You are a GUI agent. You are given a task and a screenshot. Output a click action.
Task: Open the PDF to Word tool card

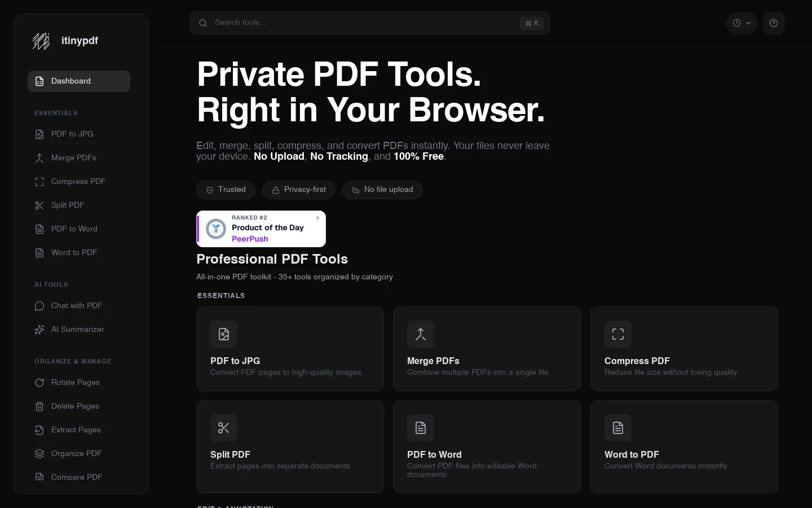pos(487,446)
